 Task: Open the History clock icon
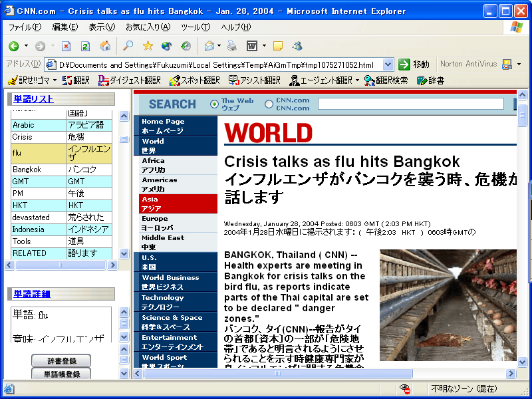tap(186, 46)
